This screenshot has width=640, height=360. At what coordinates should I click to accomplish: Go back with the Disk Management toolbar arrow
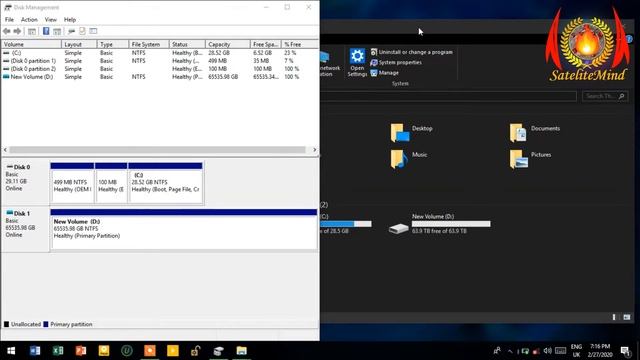[7, 31]
